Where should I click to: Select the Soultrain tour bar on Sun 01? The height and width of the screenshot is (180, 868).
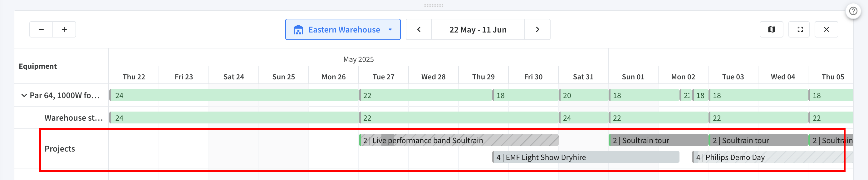pyautogui.click(x=659, y=140)
